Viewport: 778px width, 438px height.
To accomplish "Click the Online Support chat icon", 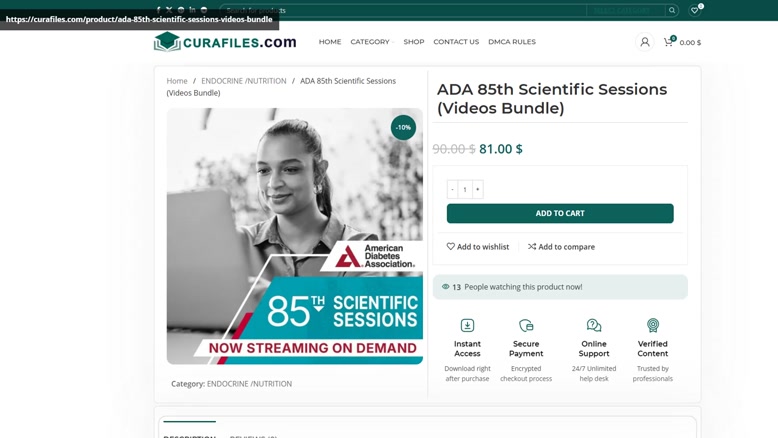I will 593,325.
